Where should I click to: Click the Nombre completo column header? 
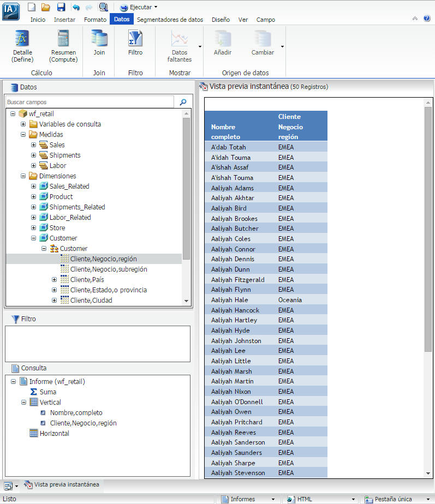pos(225,132)
